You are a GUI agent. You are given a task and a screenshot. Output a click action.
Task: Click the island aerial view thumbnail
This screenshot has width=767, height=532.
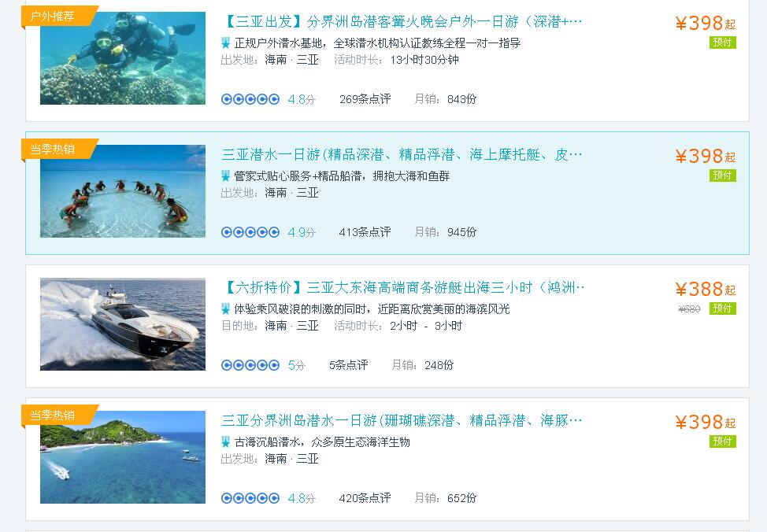[123, 457]
